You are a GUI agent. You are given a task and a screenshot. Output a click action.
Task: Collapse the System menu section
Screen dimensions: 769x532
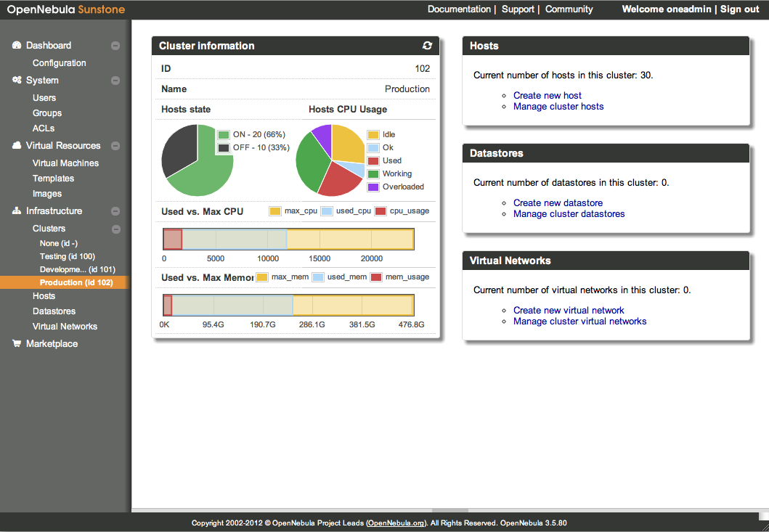point(115,81)
